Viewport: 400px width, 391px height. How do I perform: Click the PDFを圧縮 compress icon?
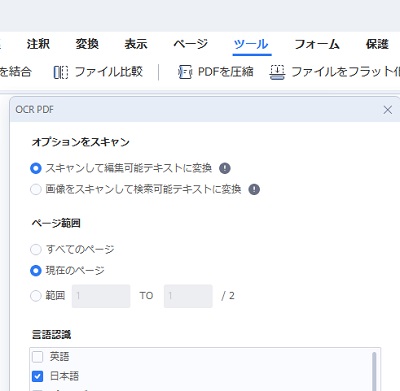185,72
